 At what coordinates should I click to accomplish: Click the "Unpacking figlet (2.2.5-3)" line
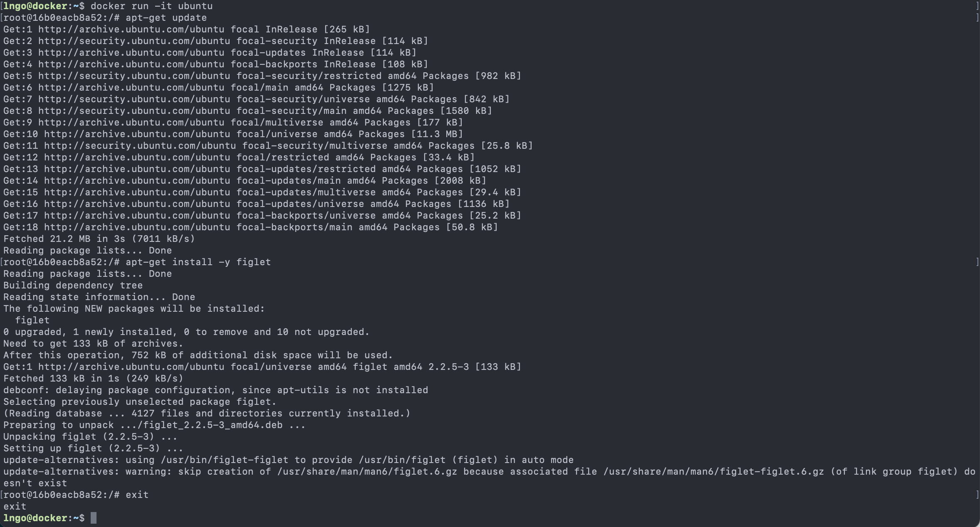90,437
